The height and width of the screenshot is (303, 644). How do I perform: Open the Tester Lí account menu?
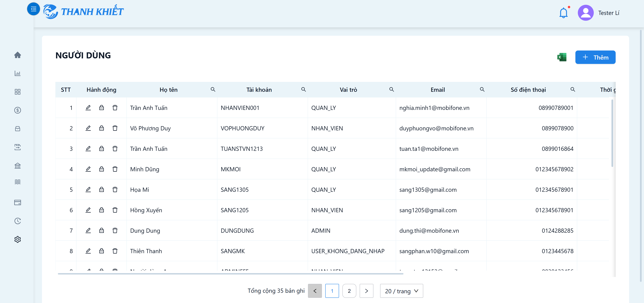pos(599,13)
